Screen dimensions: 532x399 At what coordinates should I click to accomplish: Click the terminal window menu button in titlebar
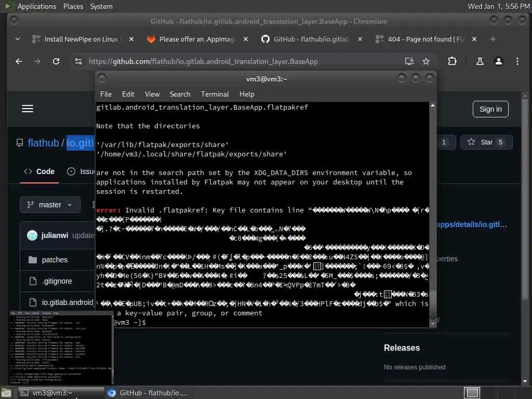tap(102, 79)
